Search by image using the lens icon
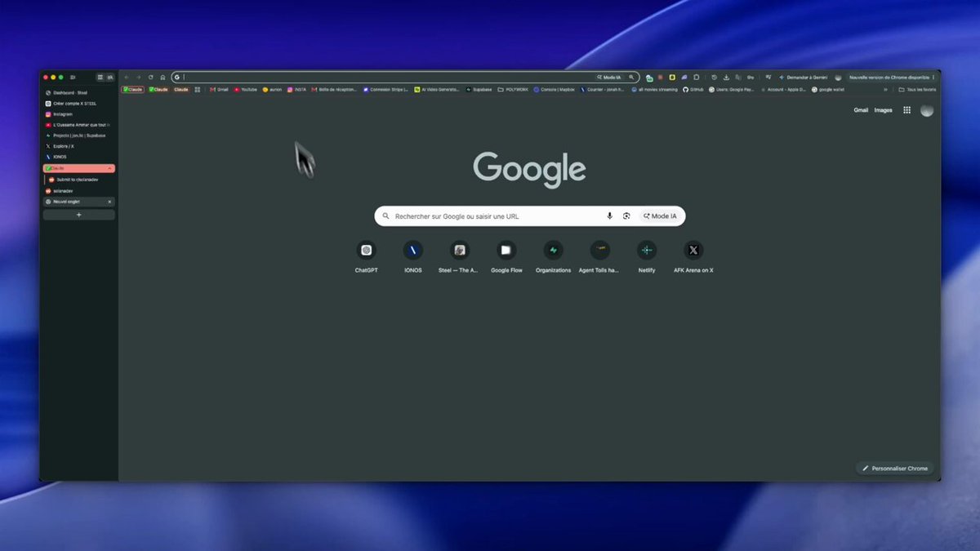The image size is (980, 551). [626, 216]
